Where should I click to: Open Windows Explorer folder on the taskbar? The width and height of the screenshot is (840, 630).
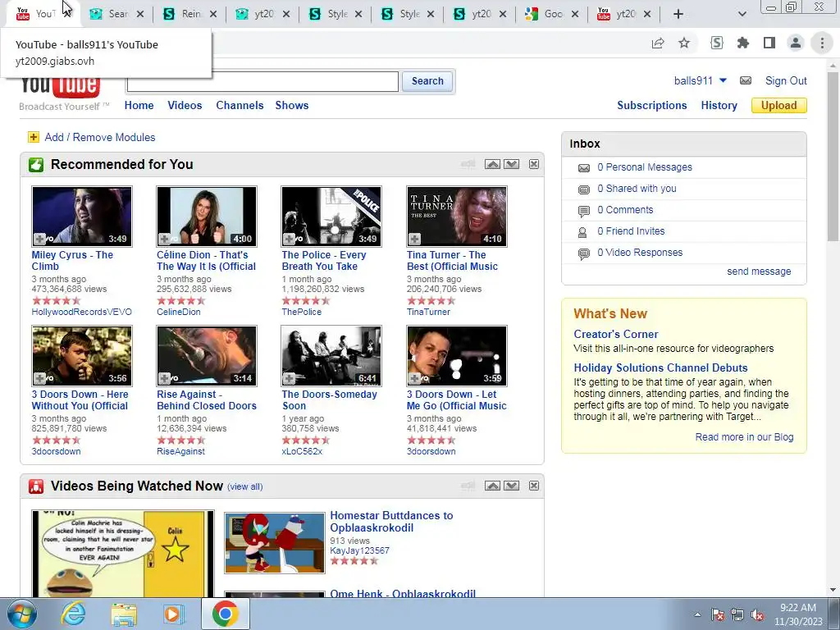pyautogui.click(x=124, y=614)
